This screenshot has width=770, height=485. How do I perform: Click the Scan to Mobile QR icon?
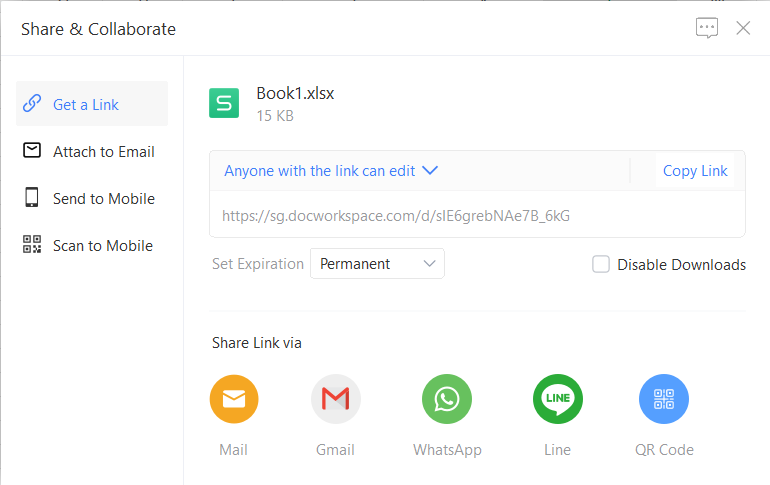tap(33, 245)
